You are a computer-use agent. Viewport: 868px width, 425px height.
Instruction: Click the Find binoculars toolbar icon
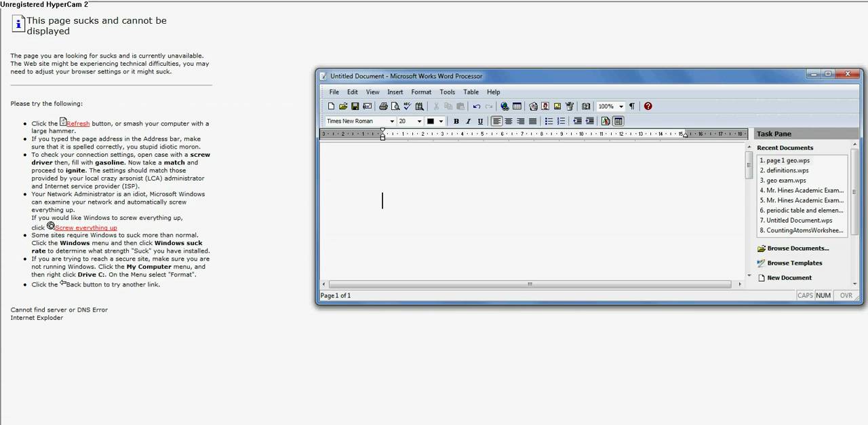coord(419,106)
